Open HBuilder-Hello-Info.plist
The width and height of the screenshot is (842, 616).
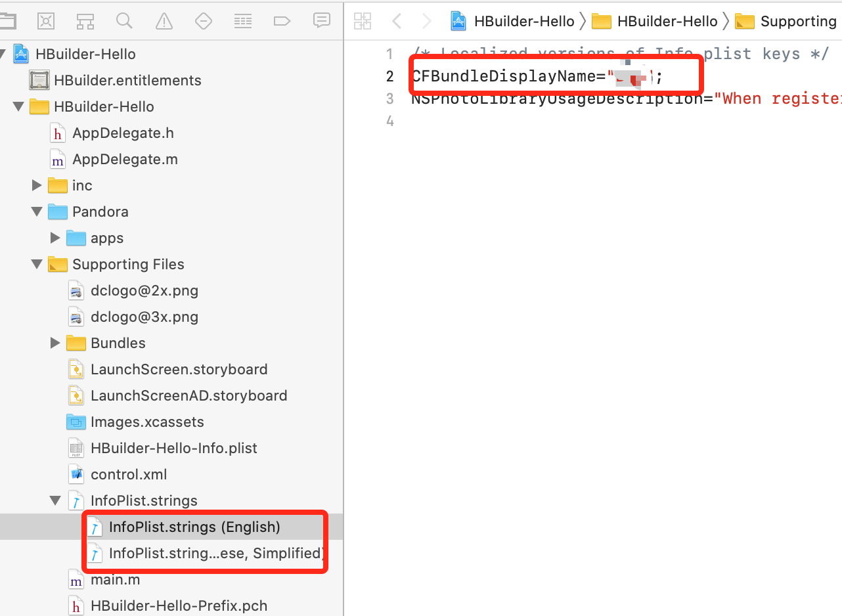(x=174, y=448)
